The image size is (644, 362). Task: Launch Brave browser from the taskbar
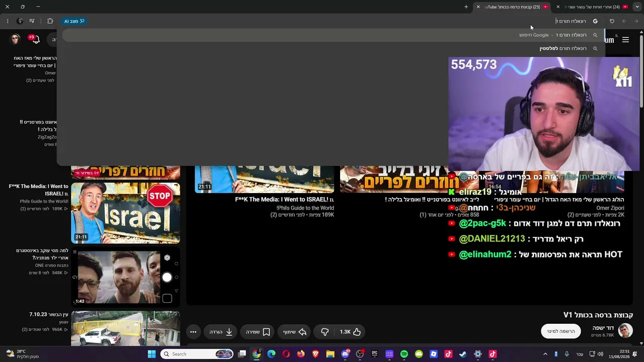(315, 354)
